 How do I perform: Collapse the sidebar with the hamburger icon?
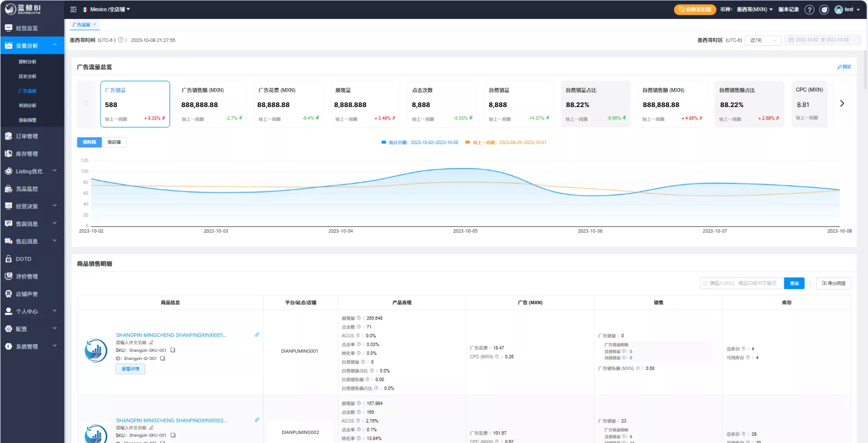pyautogui.click(x=73, y=9)
